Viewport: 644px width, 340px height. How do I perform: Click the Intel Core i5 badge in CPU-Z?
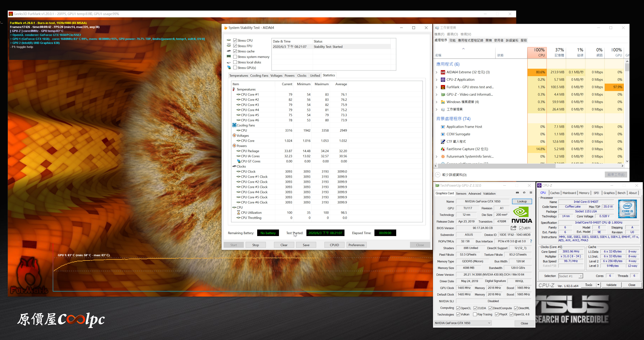tap(627, 209)
